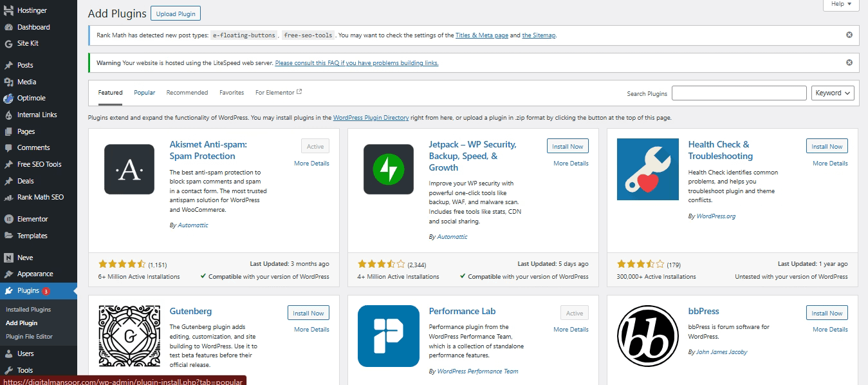Click the Upload Plugin button
Viewport: 868px width, 385px height.
pos(175,13)
